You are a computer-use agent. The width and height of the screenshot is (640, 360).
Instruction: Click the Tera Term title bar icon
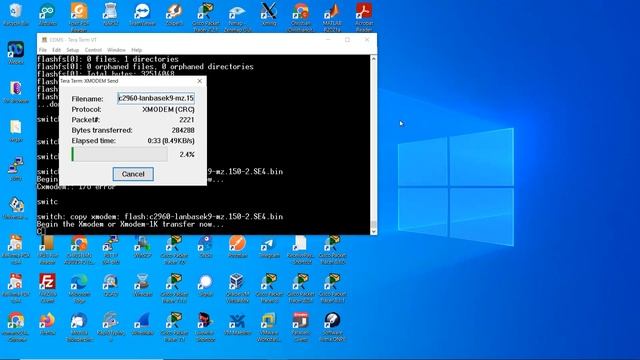pyautogui.click(x=44, y=40)
